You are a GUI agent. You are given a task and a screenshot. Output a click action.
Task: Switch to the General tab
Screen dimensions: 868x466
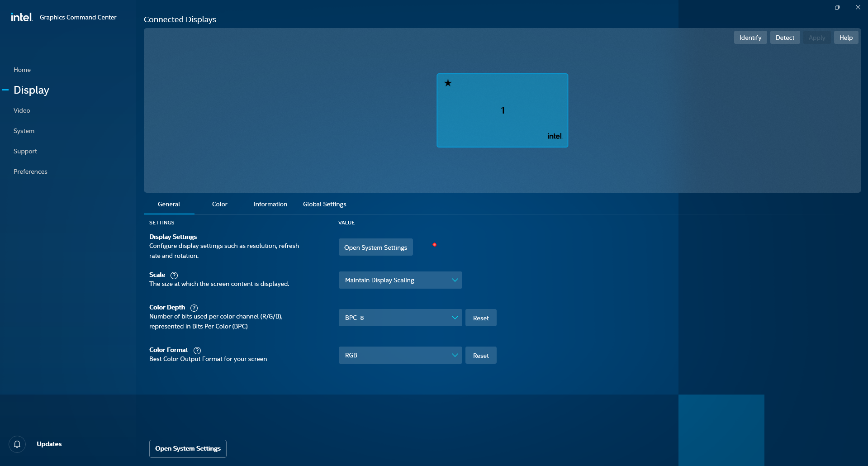[169, 204]
